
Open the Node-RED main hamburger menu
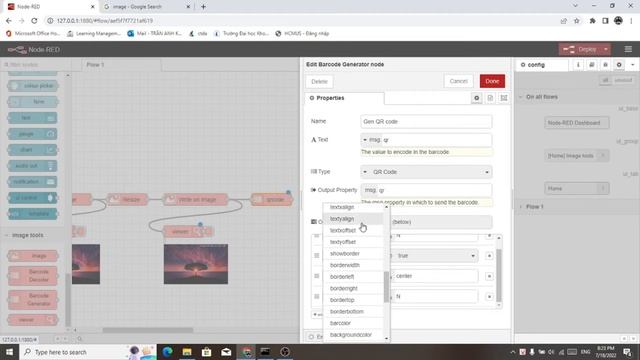[x=628, y=49]
